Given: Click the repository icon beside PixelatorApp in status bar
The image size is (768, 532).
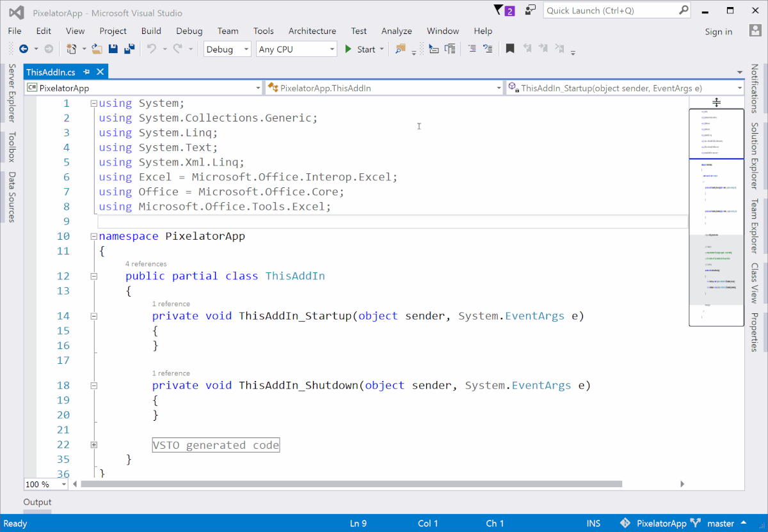Looking at the screenshot, I should point(625,523).
